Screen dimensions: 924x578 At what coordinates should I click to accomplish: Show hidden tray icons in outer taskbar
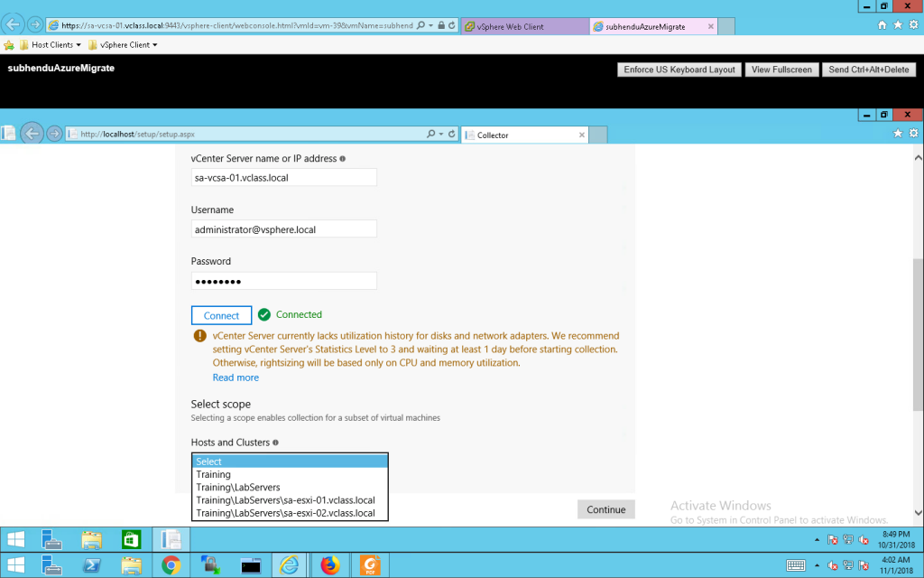[817, 565]
